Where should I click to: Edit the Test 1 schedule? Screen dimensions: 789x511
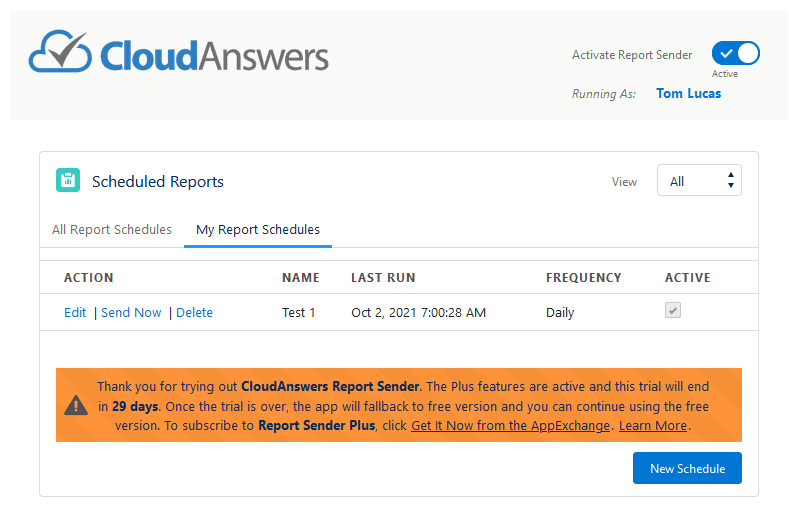pos(75,312)
